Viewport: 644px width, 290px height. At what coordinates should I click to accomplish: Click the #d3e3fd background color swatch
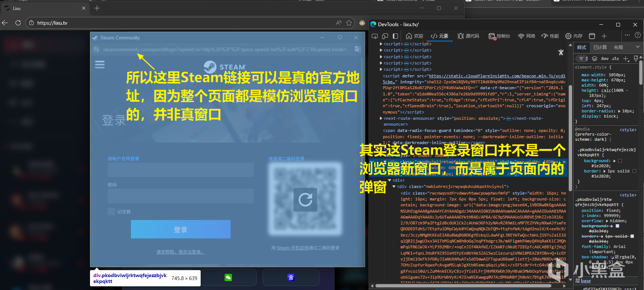click(617, 226)
